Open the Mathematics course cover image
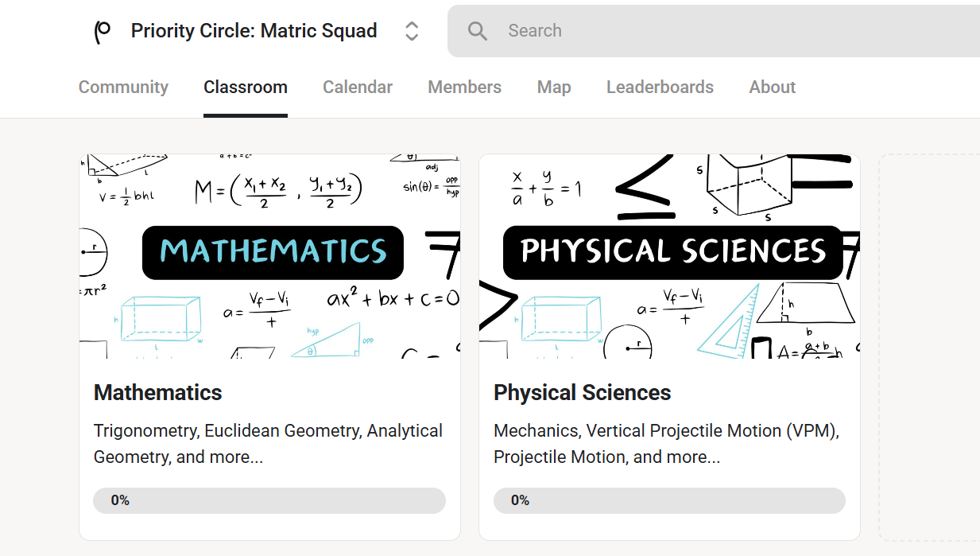Screen dimensions: 980x556 (x=269, y=256)
